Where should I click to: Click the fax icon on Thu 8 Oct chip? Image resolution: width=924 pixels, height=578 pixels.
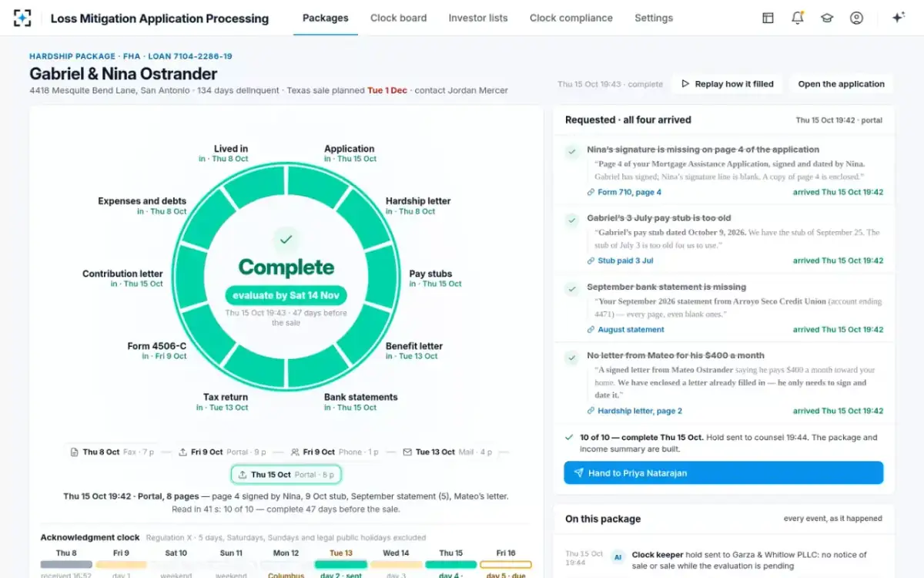75,452
